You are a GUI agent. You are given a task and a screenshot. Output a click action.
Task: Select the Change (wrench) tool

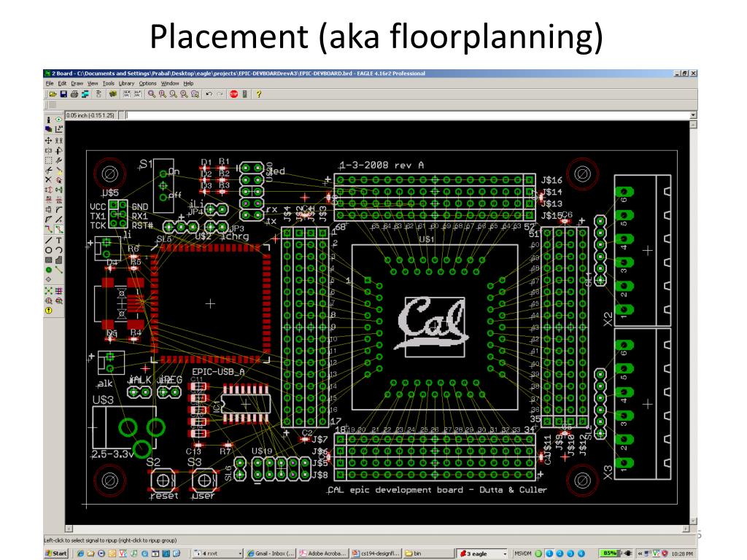pos(58,160)
